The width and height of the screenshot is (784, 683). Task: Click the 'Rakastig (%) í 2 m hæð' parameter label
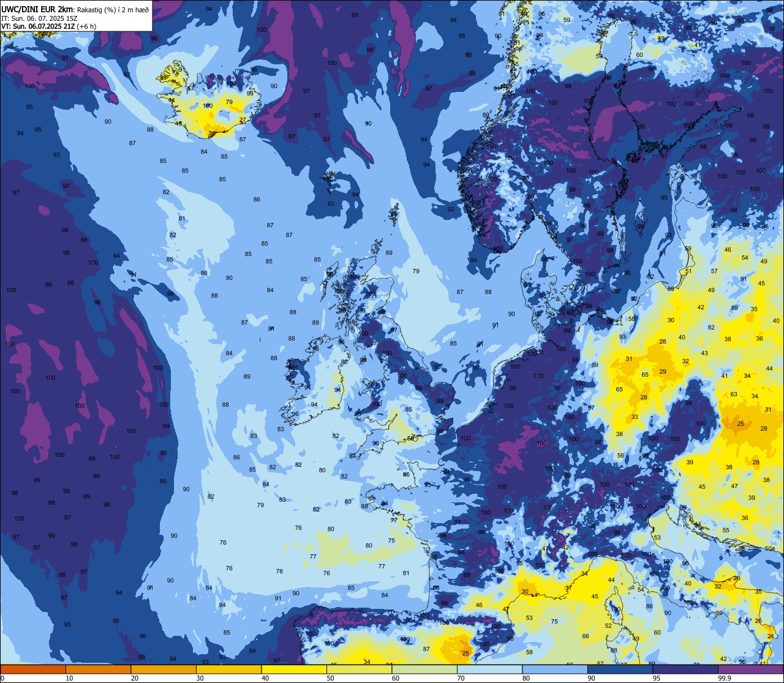pos(113,9)
